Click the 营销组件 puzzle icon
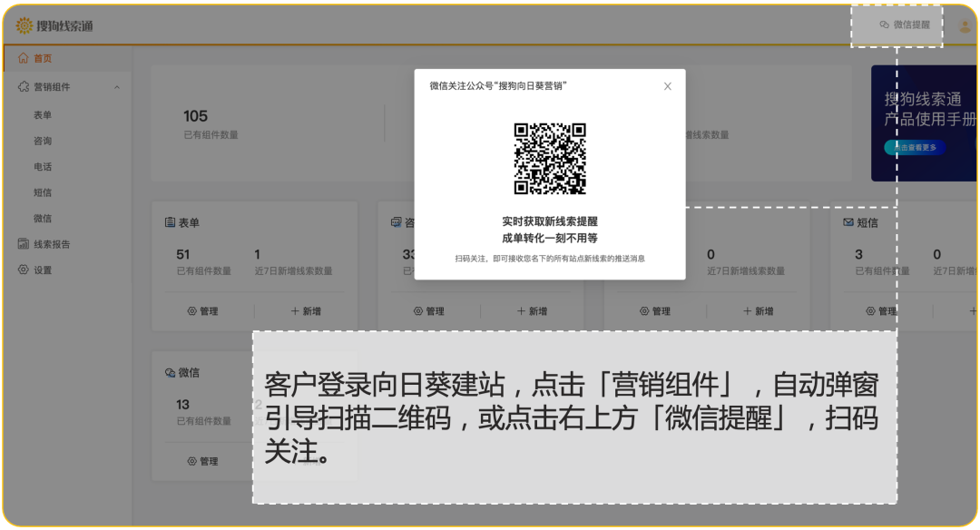 point(23,87)
